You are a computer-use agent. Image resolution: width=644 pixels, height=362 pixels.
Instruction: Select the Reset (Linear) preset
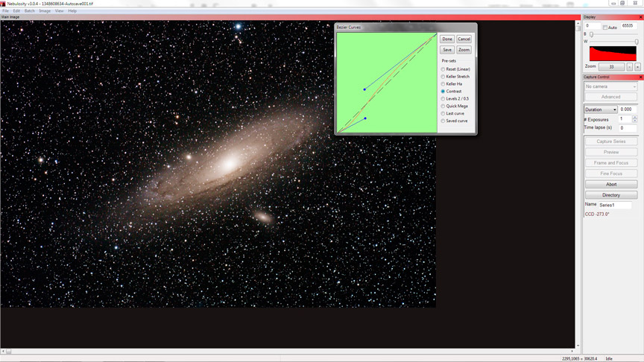tap(443, 69)
